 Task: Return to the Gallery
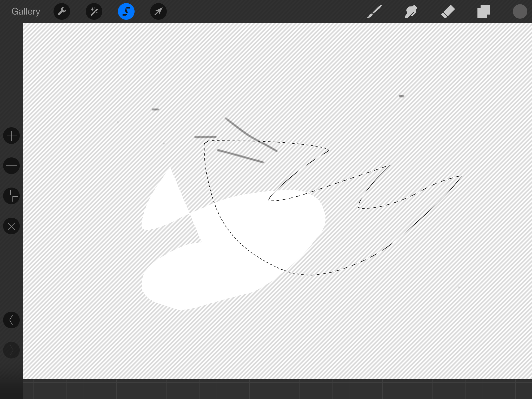click(x=26, y=11)
